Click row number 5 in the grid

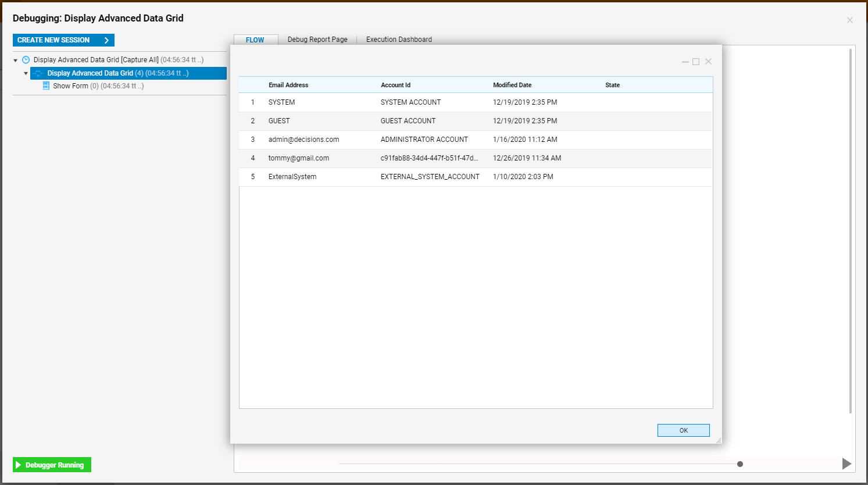click(252, 177)
